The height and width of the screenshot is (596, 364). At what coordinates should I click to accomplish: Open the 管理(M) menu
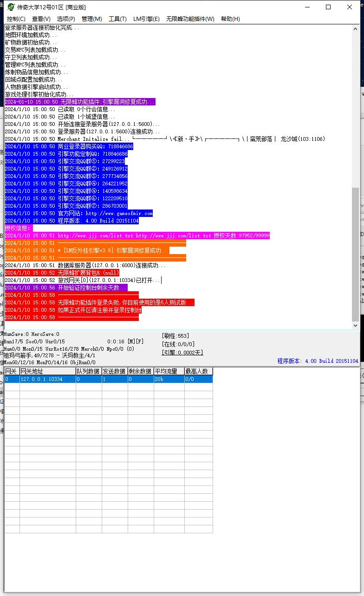91,19
